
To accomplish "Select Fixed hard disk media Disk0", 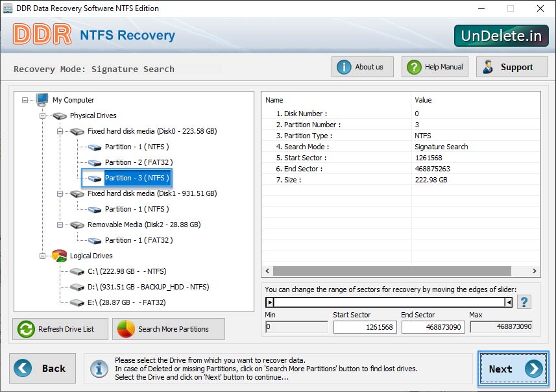I will 152,131.
